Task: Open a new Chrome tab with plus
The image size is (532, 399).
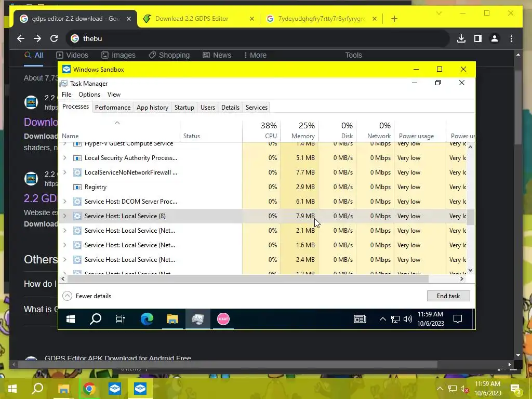Action: [x=394, y=19]
